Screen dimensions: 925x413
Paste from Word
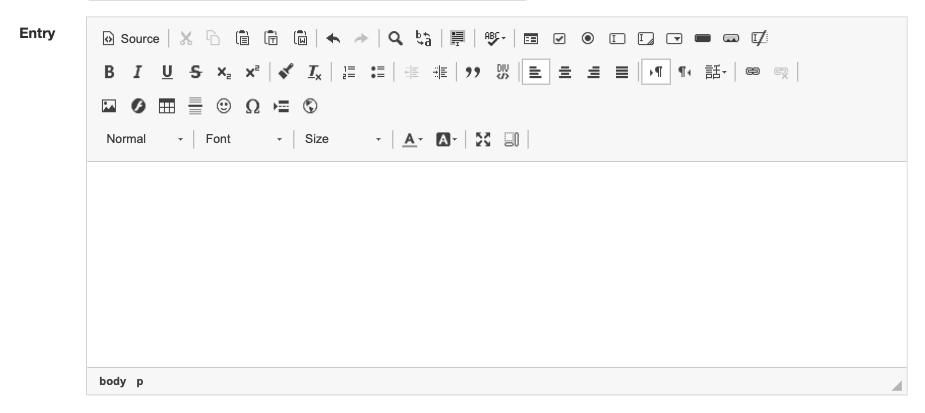click(300, 38)
